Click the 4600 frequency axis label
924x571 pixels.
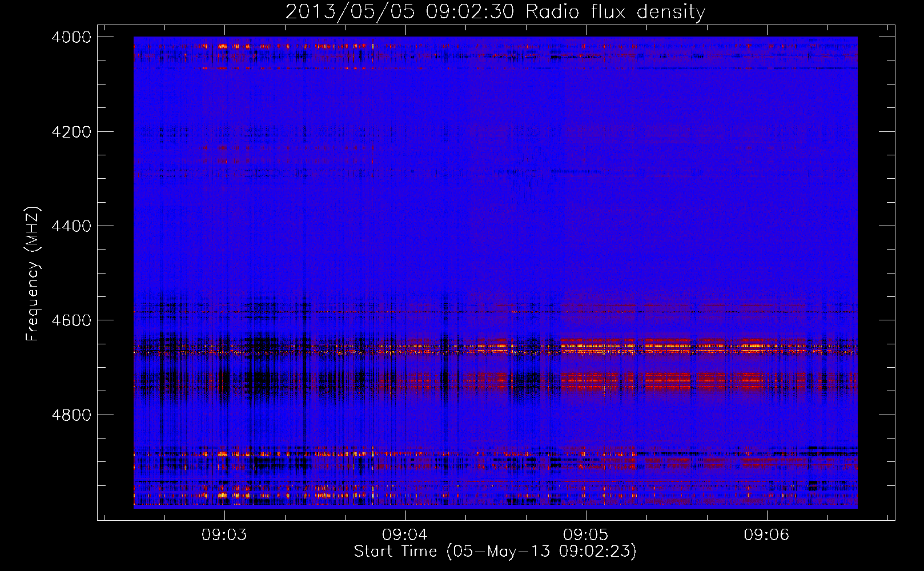(71, 320)
